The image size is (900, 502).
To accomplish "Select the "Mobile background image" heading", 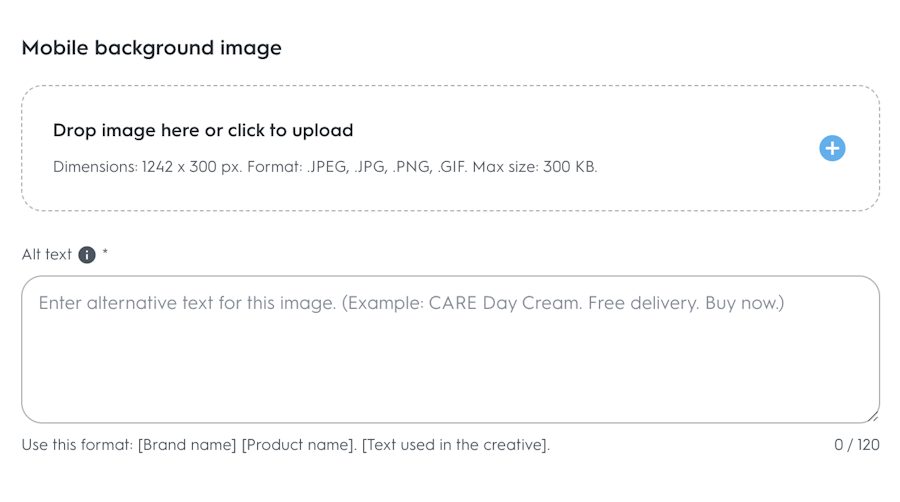I will pyautogui.click(x=151, y=47).
